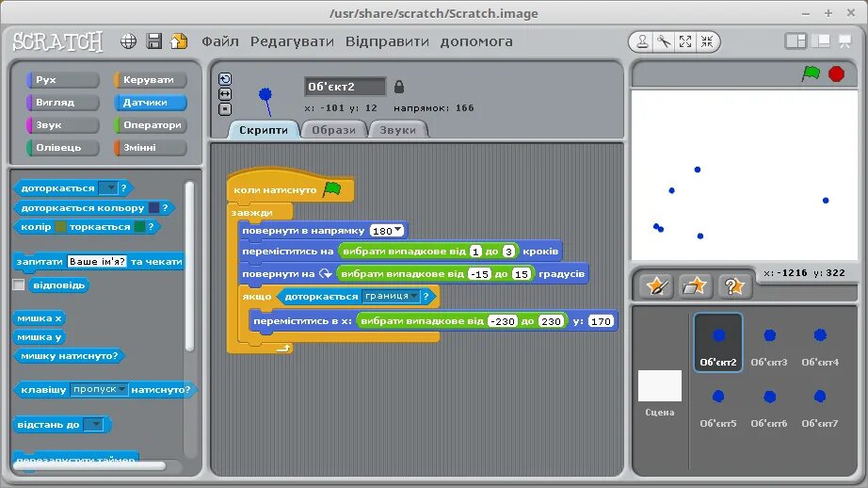
Task: Click the share project icon
Action: [x=179, y=41]
